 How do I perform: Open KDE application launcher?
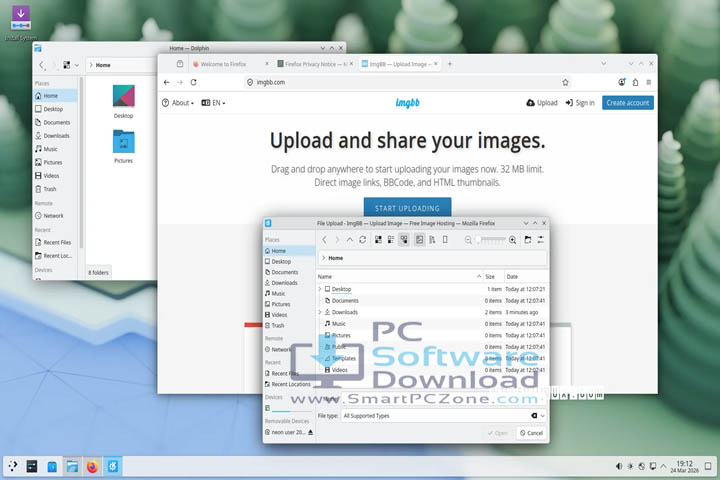13,466
